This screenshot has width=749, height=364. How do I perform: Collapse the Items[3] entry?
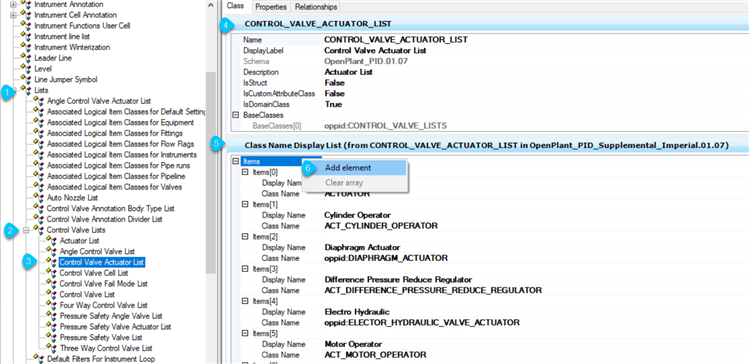pos(245,269)
